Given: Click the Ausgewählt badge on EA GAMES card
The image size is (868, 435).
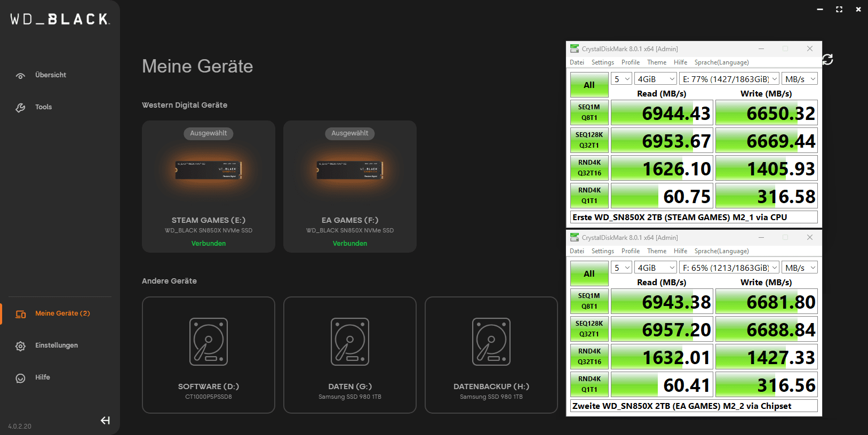Looking at the screenshot, I should (x=350, y=133).
